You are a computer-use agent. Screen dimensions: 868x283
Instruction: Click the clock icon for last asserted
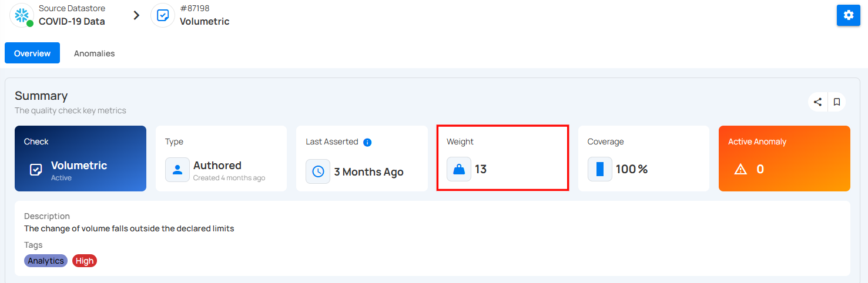point(318,171)
